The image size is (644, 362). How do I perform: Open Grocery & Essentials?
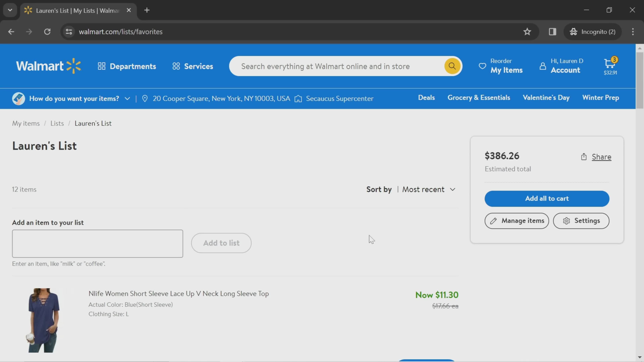point(478,98)
